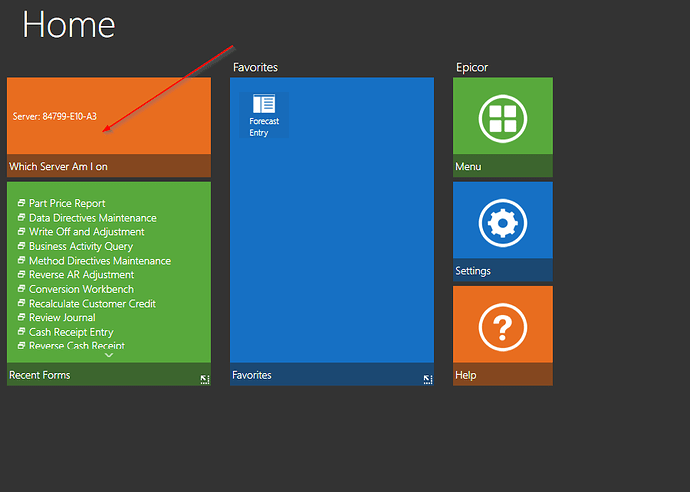The width and height of the screenshot is (690, 492).
Task: Open Reverse AR Adjustment form
Action: click(81, 275)
